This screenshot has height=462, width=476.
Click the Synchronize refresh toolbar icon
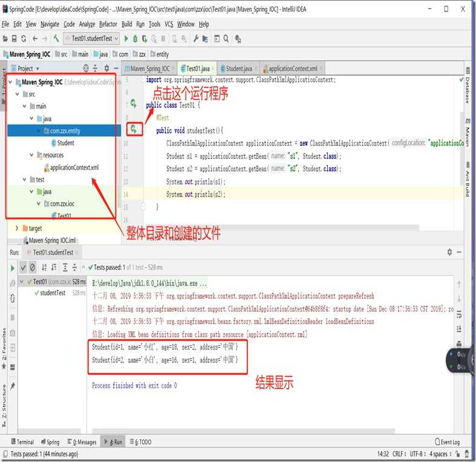(x=24, y=39)
